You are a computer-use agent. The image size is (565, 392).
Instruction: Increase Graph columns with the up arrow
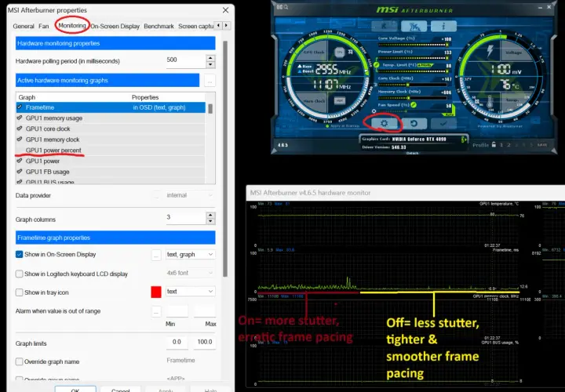pos(210,215)
